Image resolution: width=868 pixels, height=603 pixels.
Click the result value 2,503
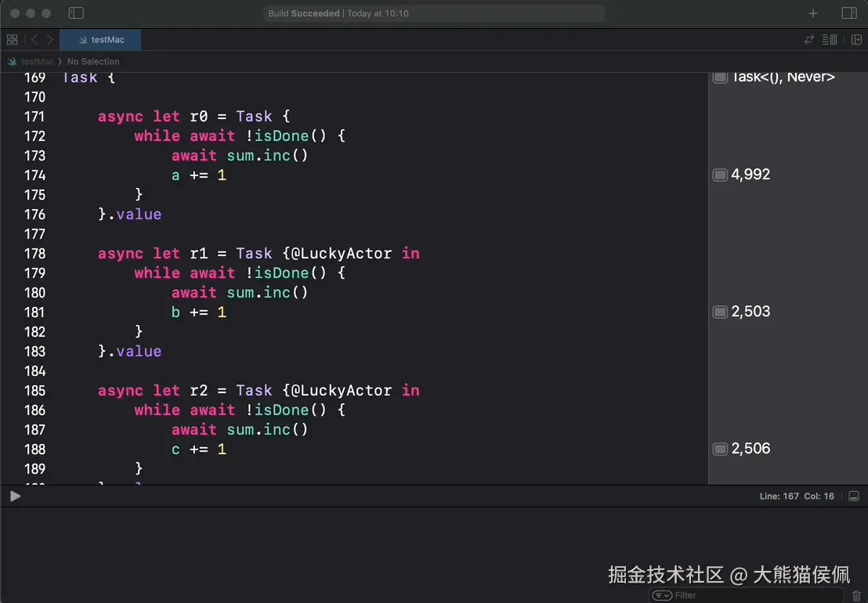(x=750, y=312)
